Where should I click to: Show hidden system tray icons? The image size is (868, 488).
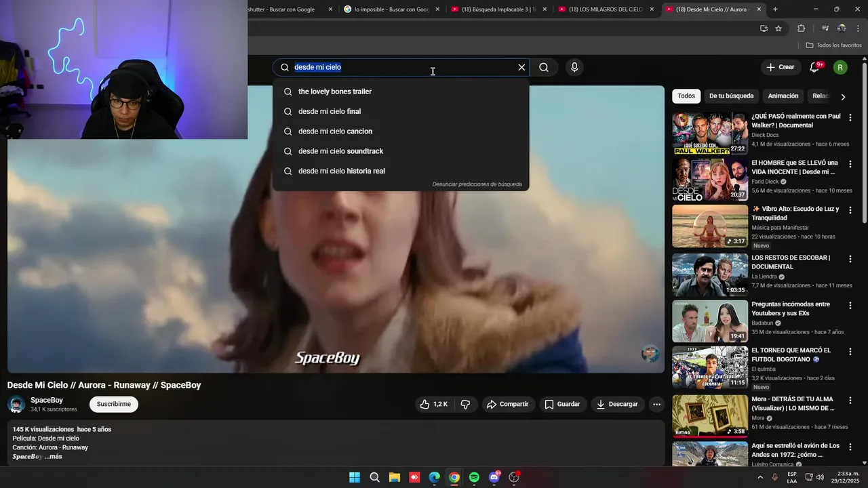pos(759,477)
